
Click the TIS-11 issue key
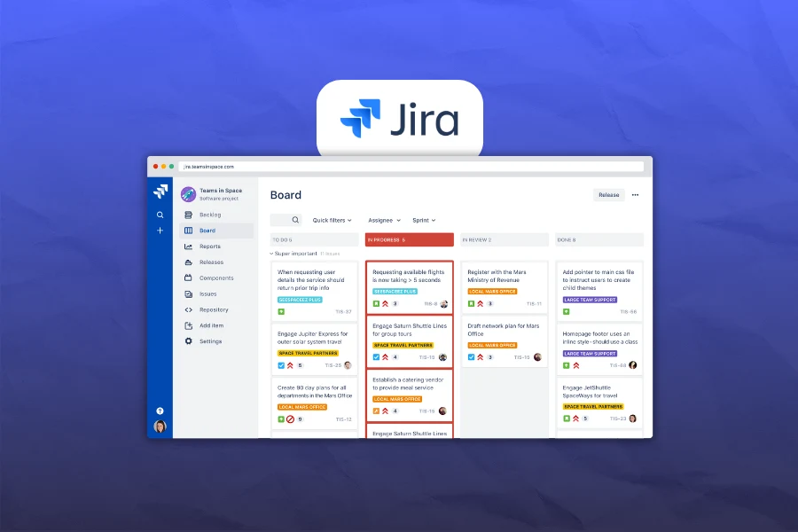534,304
